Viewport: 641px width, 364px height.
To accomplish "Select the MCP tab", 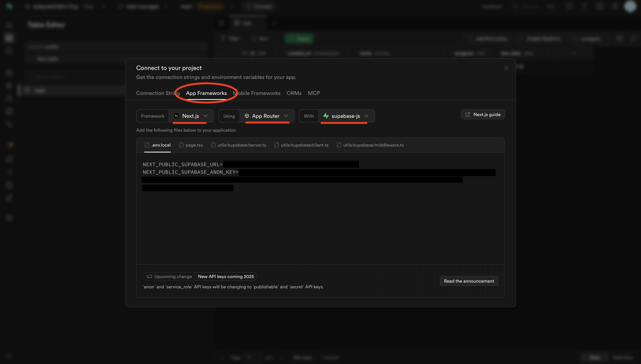I will [314, 93].
